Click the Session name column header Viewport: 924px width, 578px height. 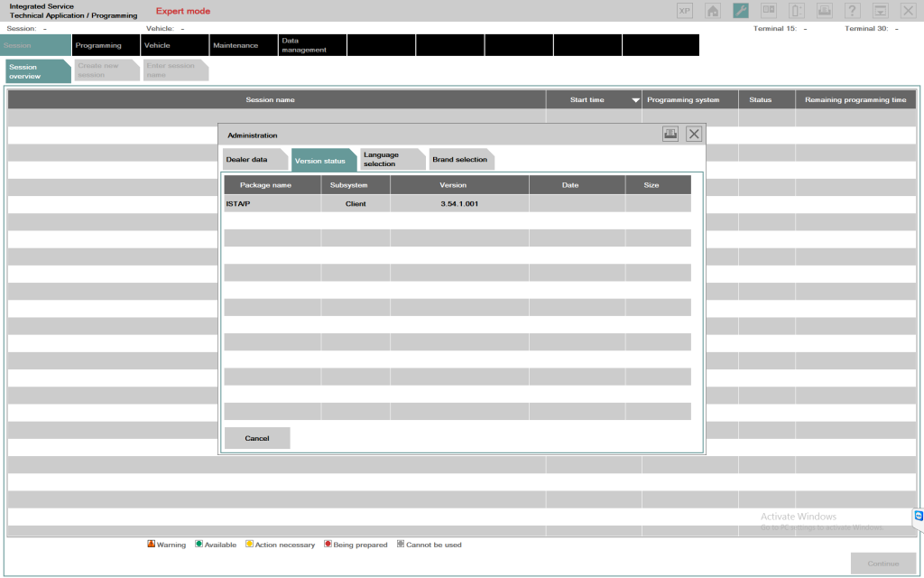tap(276, 99)
